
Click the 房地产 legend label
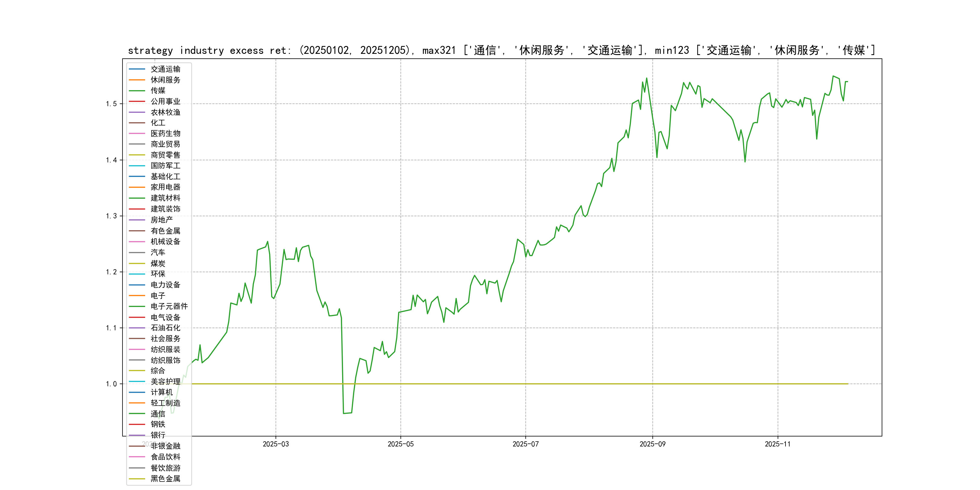161,220
